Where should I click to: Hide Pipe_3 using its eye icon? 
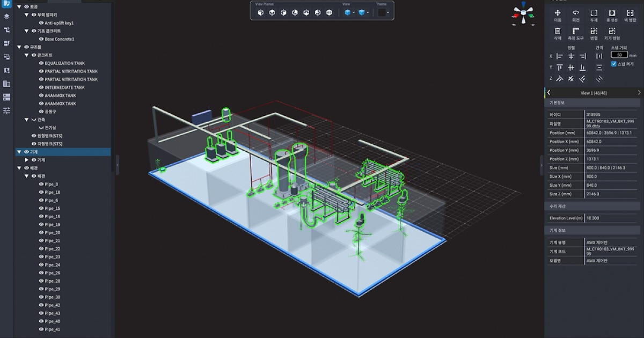click(41, 184)
